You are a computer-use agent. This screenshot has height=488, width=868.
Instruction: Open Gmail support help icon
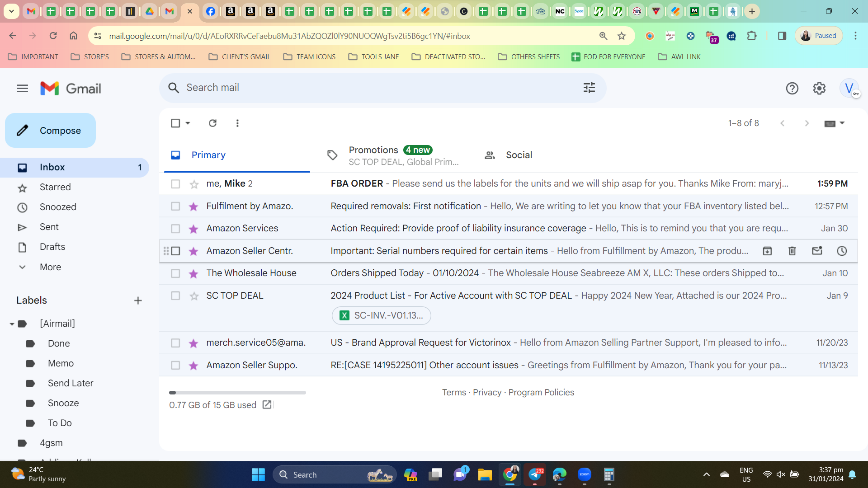(792, 89)
